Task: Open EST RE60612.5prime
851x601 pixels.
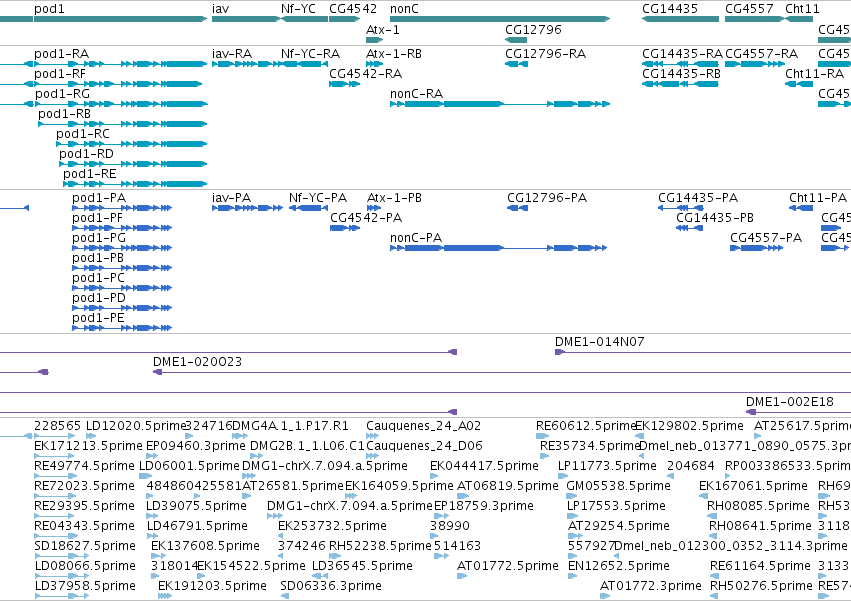Action: tap(586, 426)
